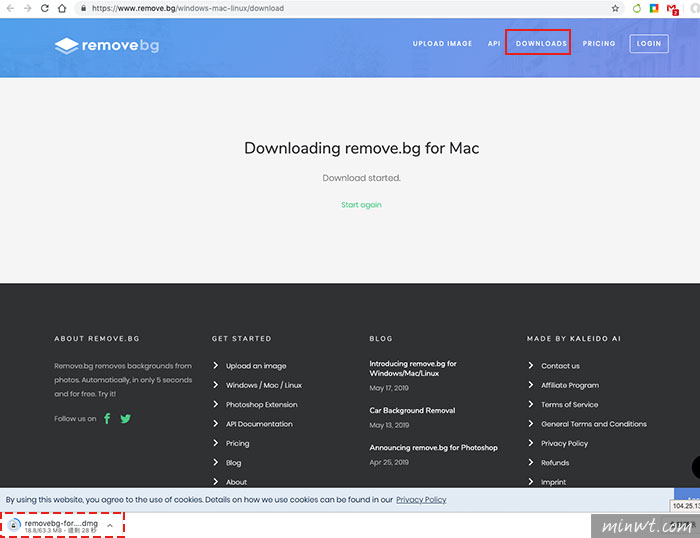Click the browser forward arrow
Viewport: 700px width, 538px height.
click(28, 8)
